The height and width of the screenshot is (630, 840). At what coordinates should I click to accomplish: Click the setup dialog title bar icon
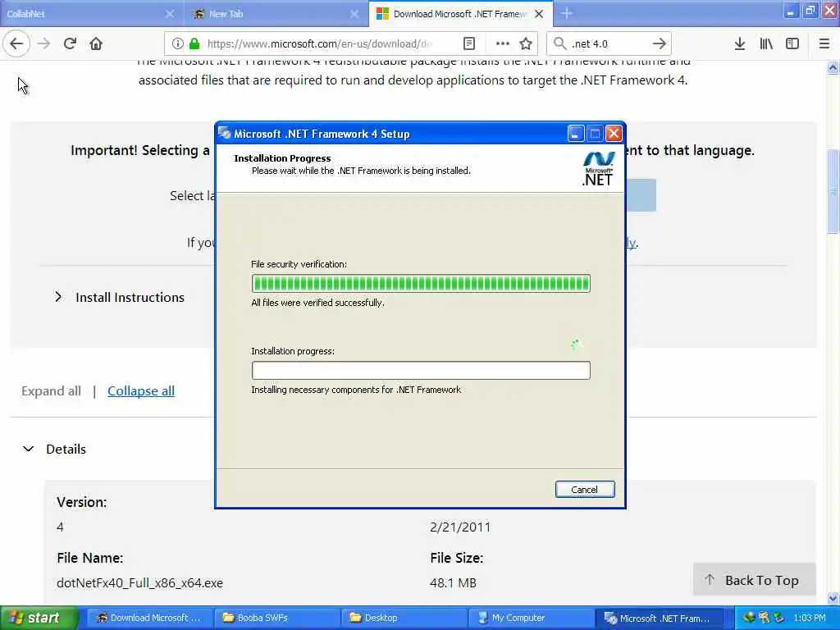coord(225,134)
